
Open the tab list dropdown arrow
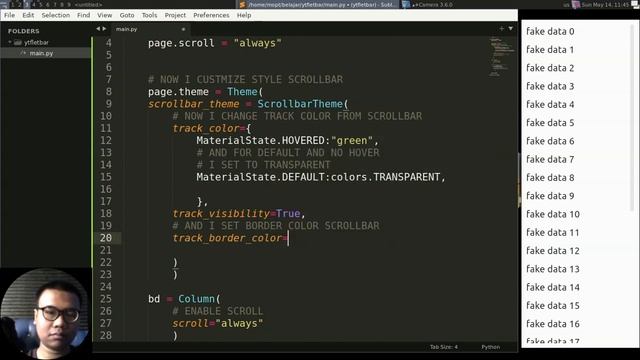point(511,29)
